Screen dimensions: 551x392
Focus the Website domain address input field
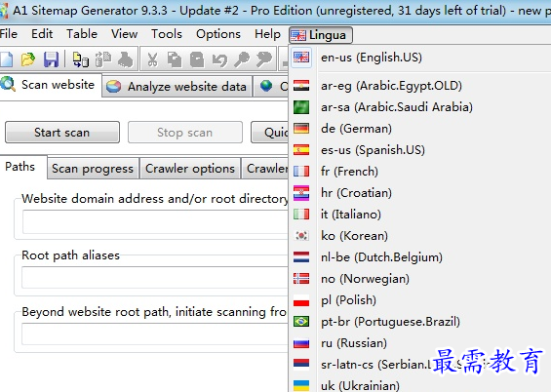click(155, 222)
